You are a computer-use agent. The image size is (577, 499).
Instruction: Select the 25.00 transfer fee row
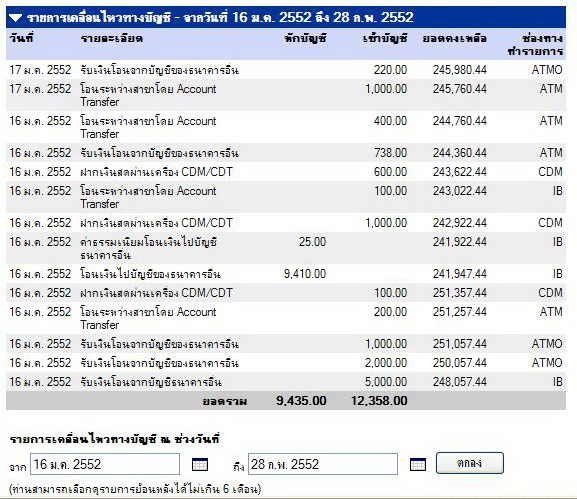pos(286,248)
